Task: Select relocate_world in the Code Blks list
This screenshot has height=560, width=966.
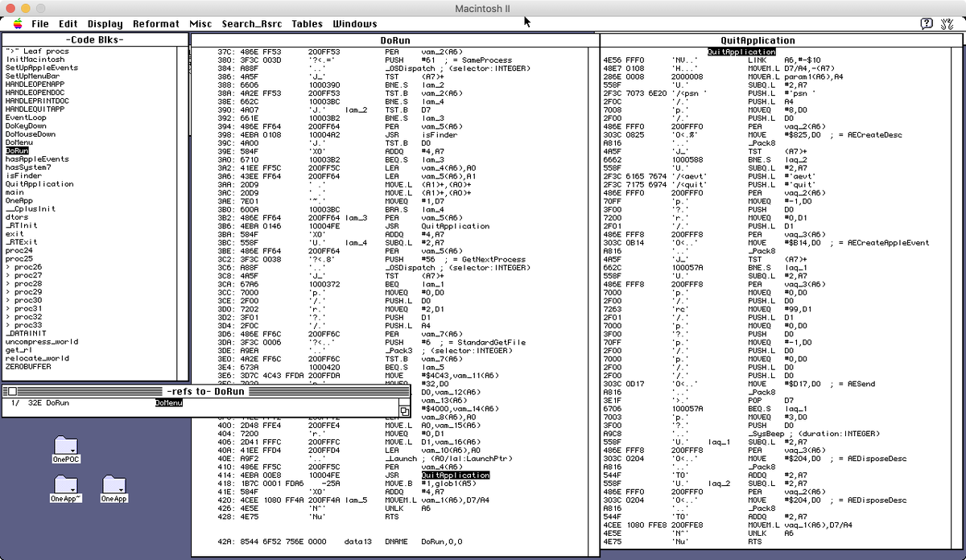Action: 37,358
